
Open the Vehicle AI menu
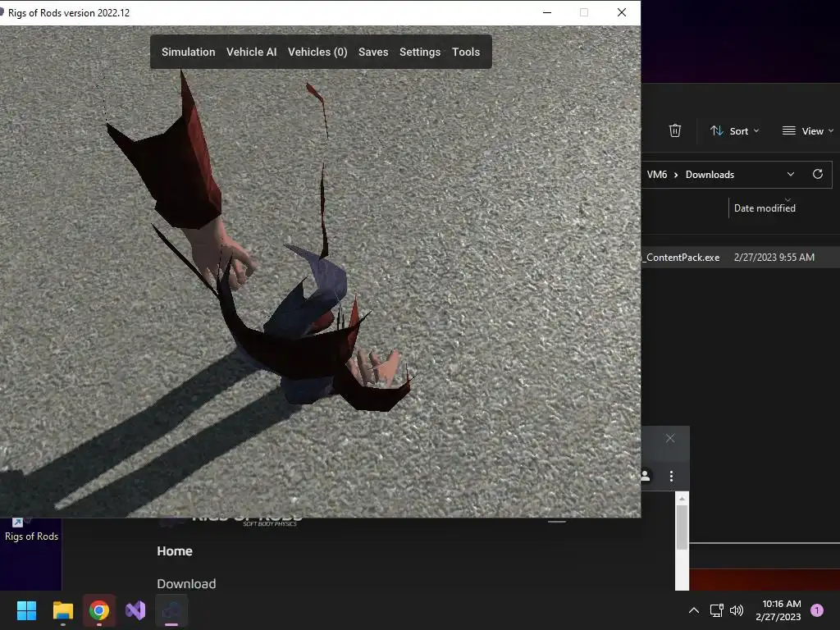pyautogui.click(x=251, y=52)
